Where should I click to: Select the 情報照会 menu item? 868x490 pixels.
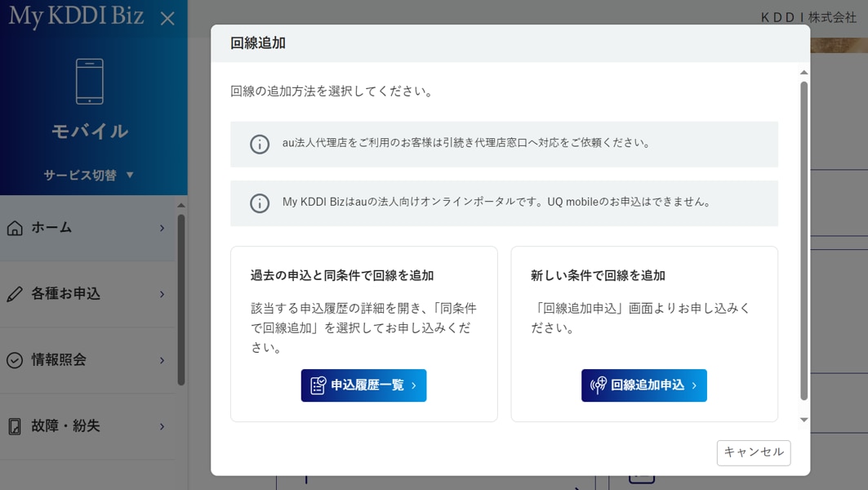59,360
